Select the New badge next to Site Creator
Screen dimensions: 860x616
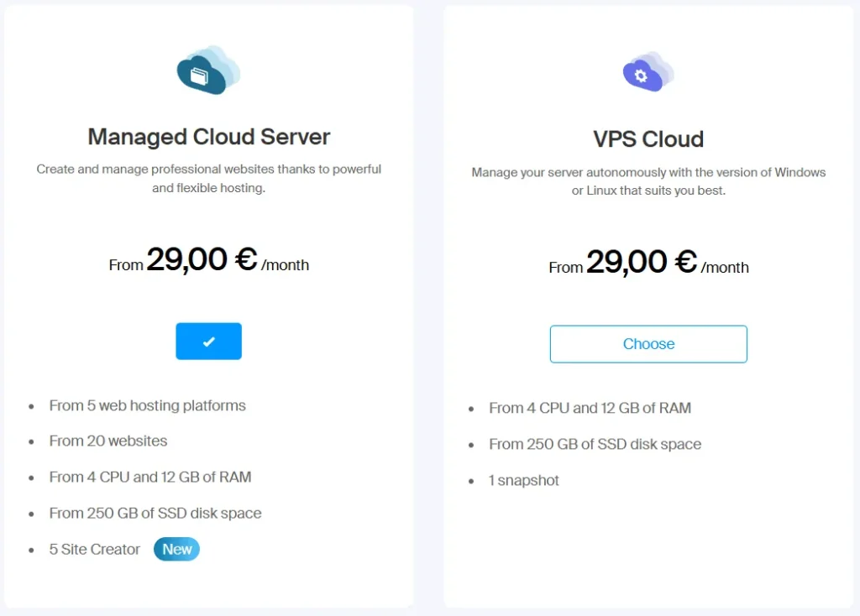point(176,549)
